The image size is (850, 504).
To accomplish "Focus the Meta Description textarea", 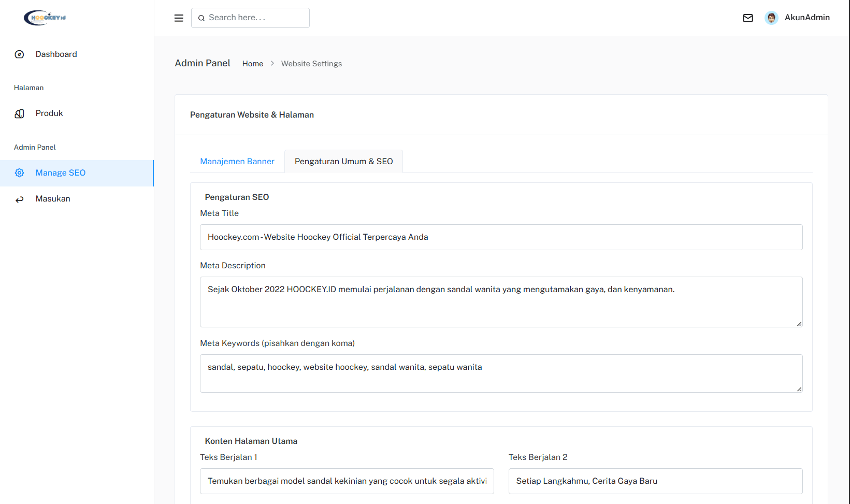I will click(501, 302).
